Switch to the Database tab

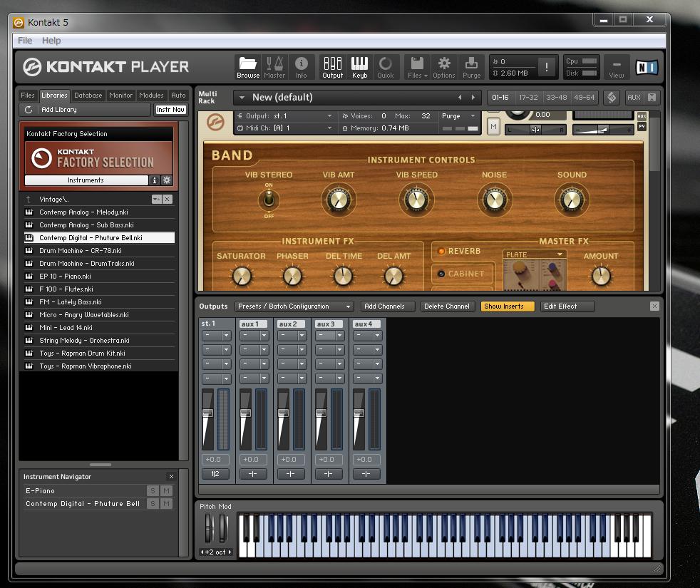click(x=88, y=95)
